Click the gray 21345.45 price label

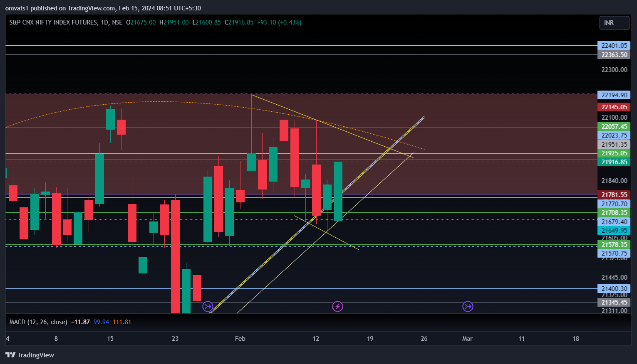[614, 303]
